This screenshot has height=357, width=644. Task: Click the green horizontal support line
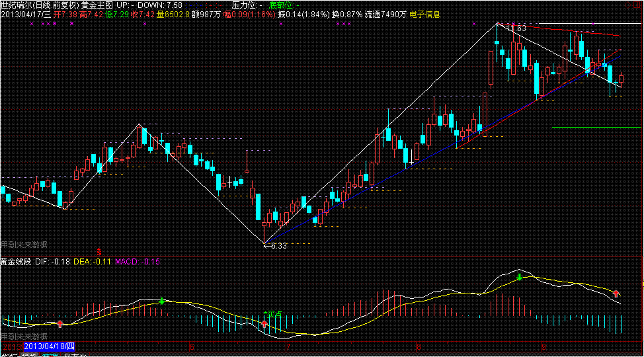596,127
